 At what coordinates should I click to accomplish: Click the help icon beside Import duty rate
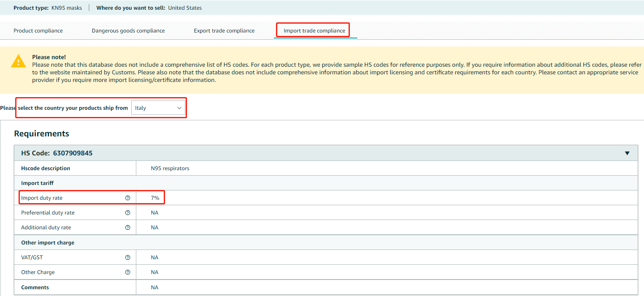(x=127, y=198)
